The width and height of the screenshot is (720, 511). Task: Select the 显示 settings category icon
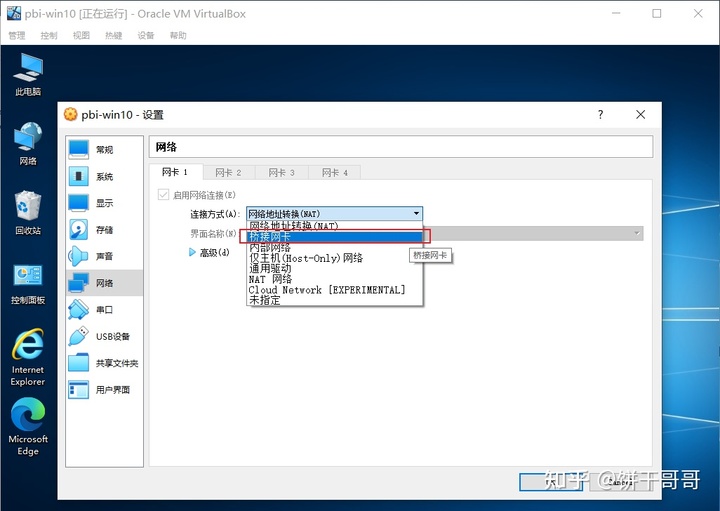click(x=79, y=203)
